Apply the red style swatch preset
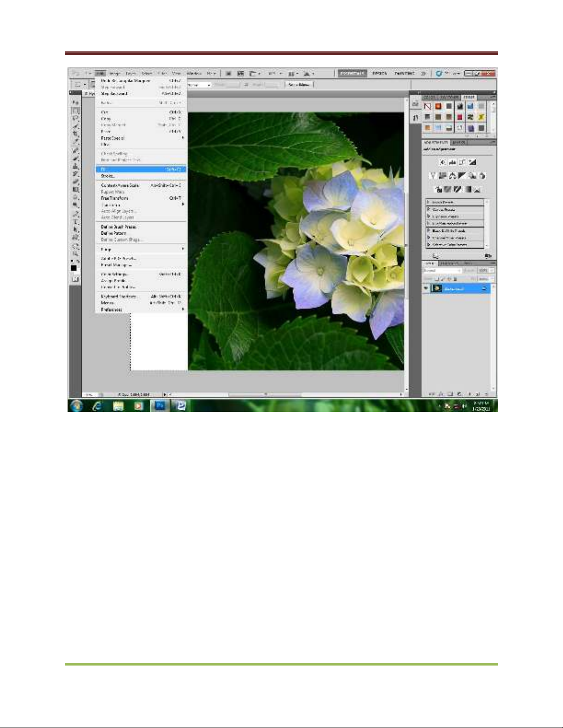The width and height of the screenshot is (563, 728). click(x=459, y=118)
